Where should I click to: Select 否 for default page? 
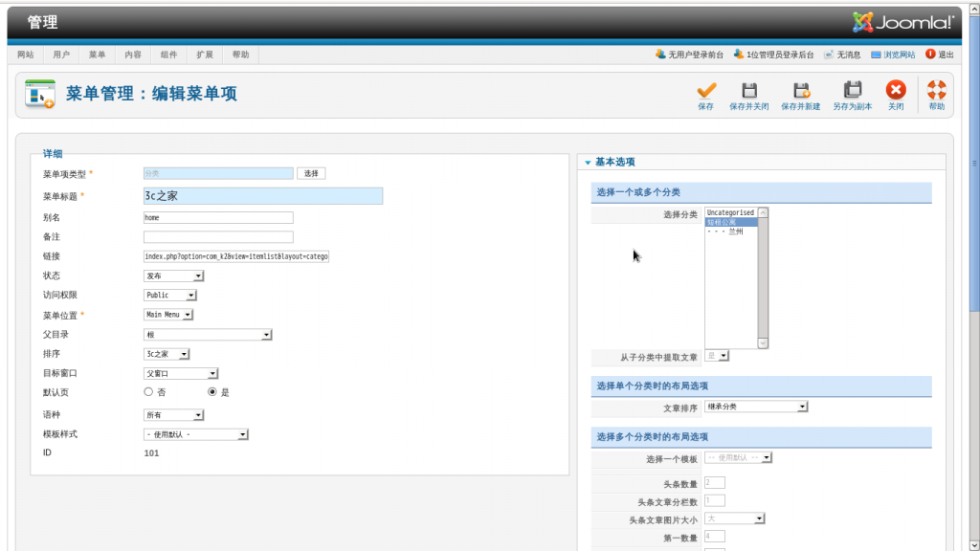click(148, 391)
